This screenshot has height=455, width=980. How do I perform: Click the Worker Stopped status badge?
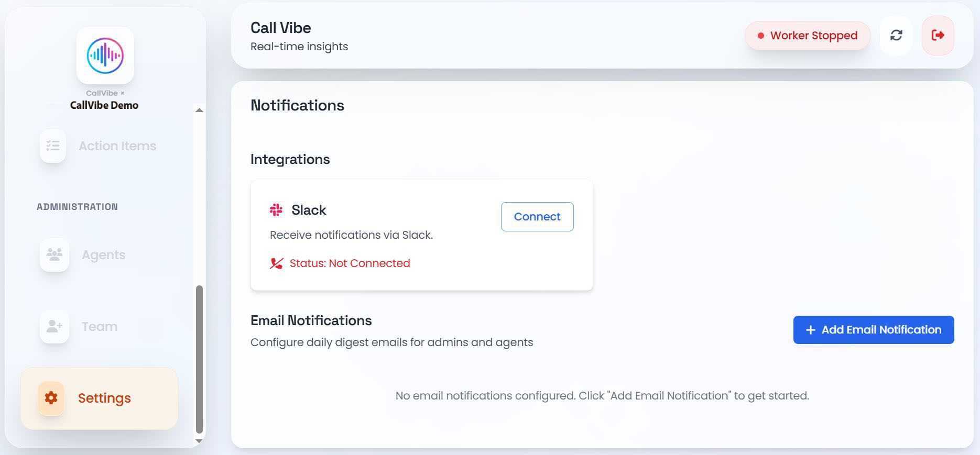[x=808, y=36]
